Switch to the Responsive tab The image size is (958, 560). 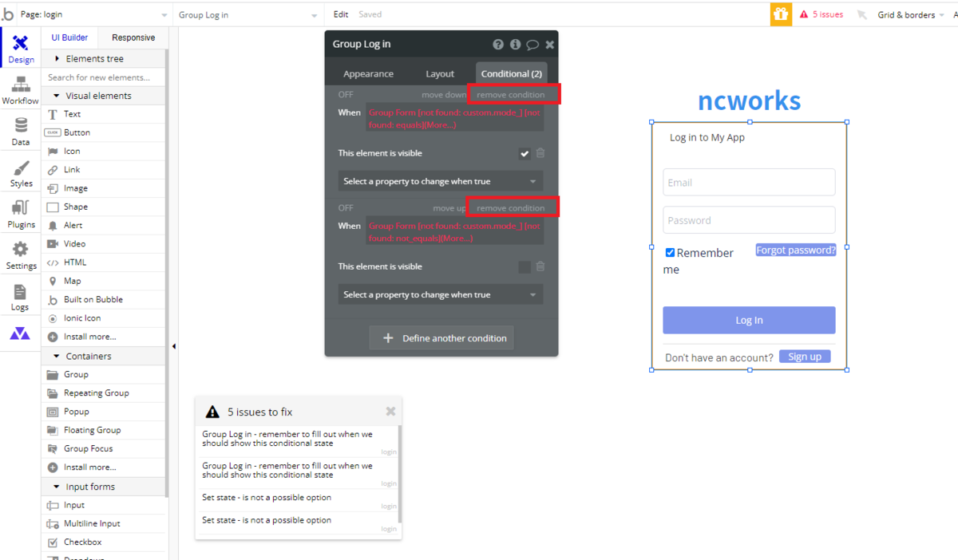[x=133, y=37]
